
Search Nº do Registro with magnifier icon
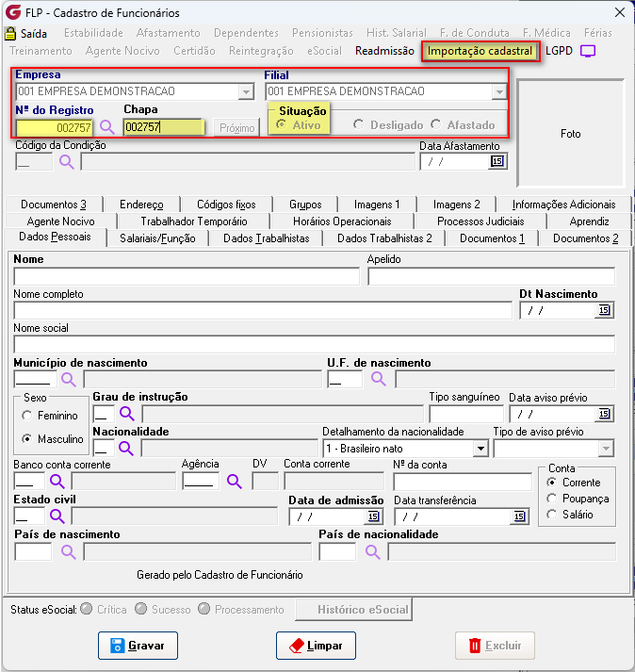[106, 127]
